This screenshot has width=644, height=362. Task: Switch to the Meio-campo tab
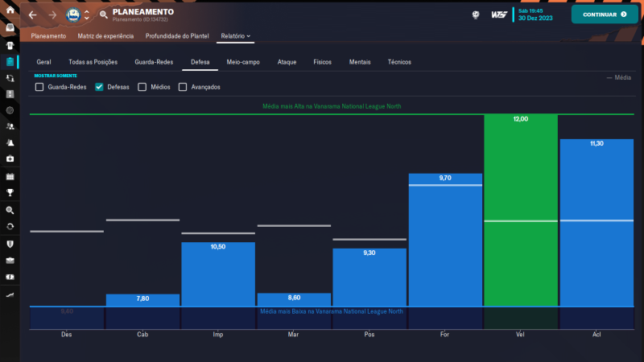pyautogui.click(x=243, y=62)
